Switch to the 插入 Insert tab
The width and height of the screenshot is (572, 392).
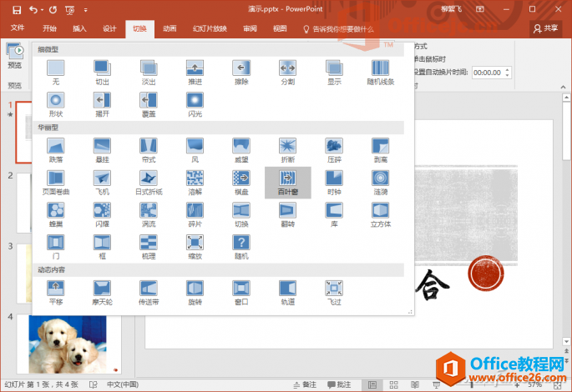click(79, 28)
